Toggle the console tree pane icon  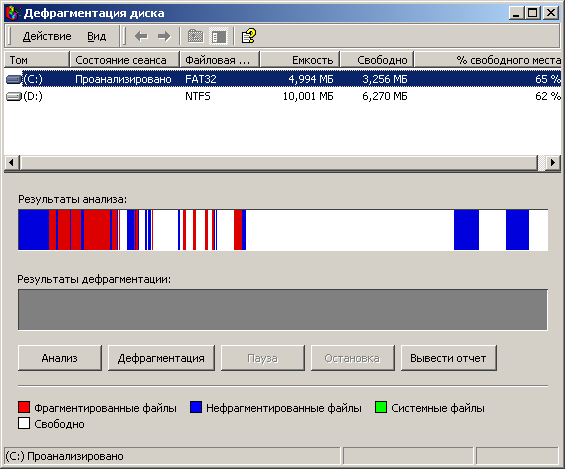pos(218,36)
